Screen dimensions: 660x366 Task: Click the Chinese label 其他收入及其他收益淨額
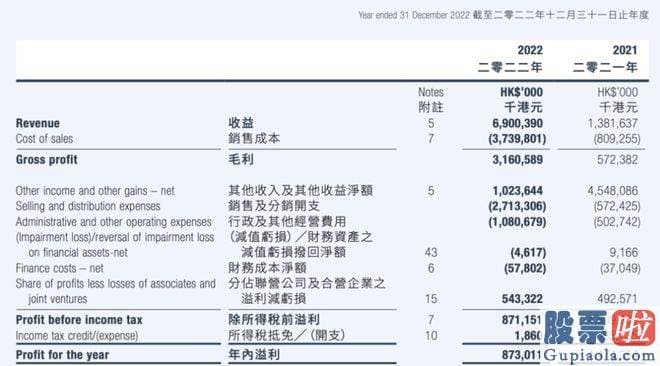pyautogui.click(x=301, y=191)
